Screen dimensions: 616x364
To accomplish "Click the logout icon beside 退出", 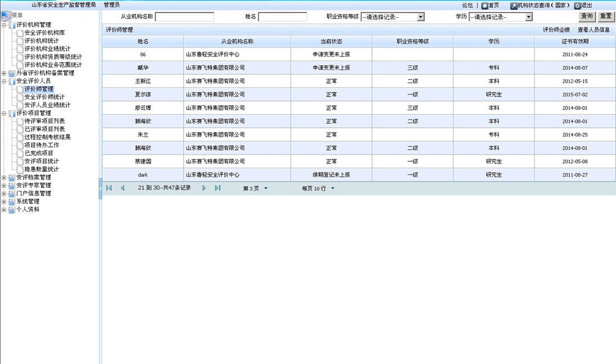I will [x=577, y=5].
